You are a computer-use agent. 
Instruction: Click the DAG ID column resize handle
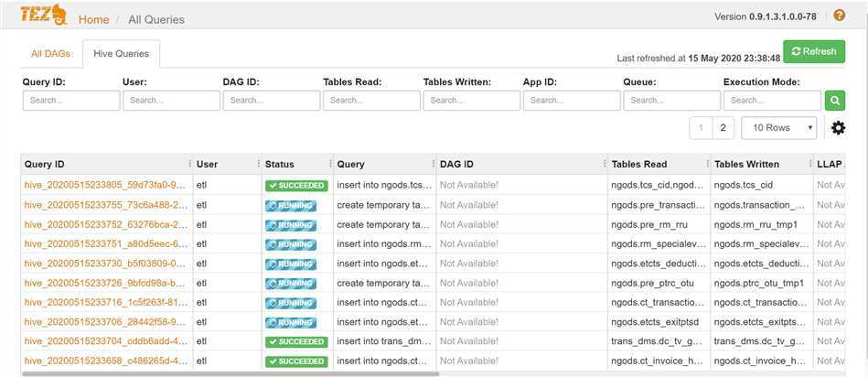tap(605, 164)
